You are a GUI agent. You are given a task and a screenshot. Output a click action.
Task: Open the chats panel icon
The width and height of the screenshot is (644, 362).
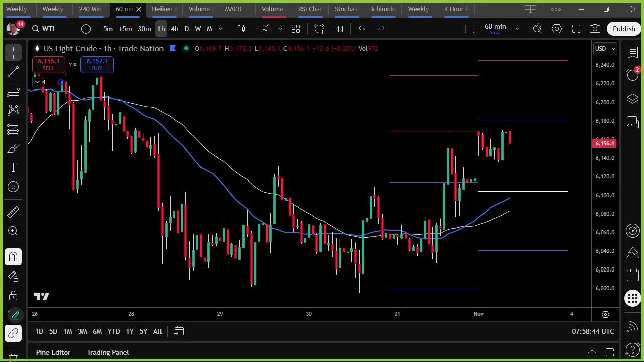pos(633,122)
